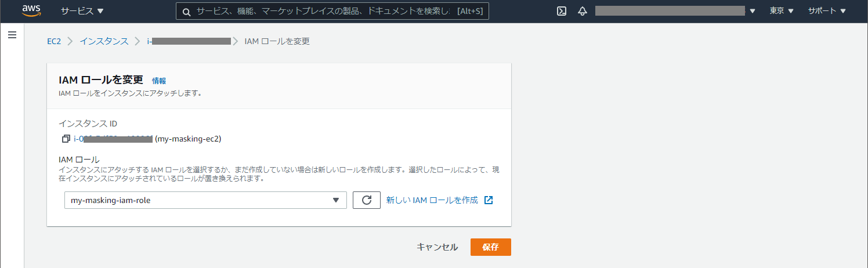868x268 pixels.
Task: Copy the instance ID icon
Action: (x=66, y=139)
